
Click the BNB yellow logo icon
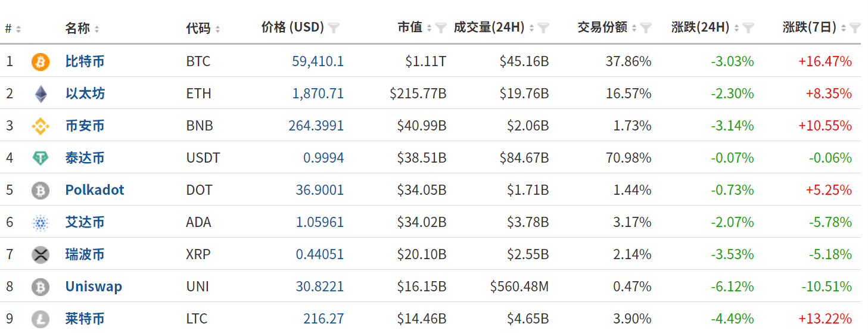(41, 126)
